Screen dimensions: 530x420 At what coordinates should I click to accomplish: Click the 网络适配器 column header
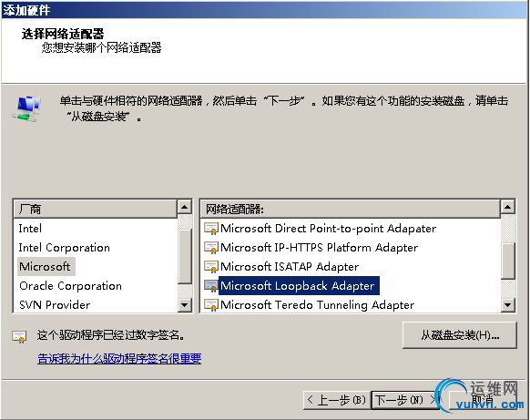(x=351, y=209)
